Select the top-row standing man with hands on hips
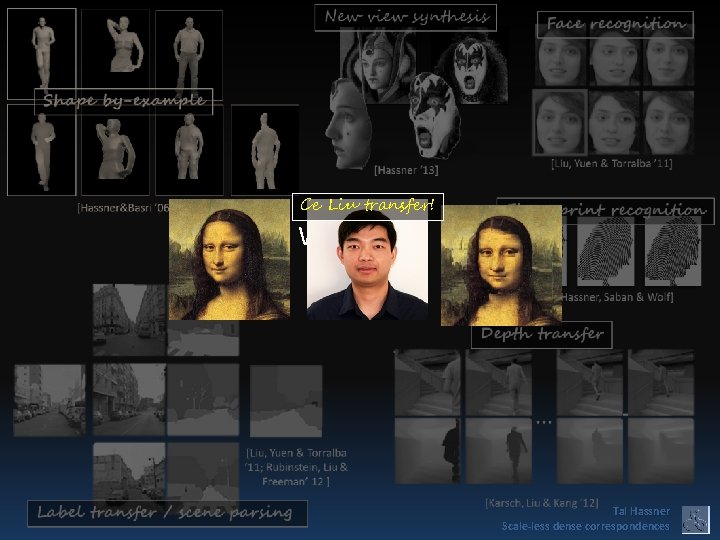The width and height of the screenshot is (720, 540). point(189,54)
